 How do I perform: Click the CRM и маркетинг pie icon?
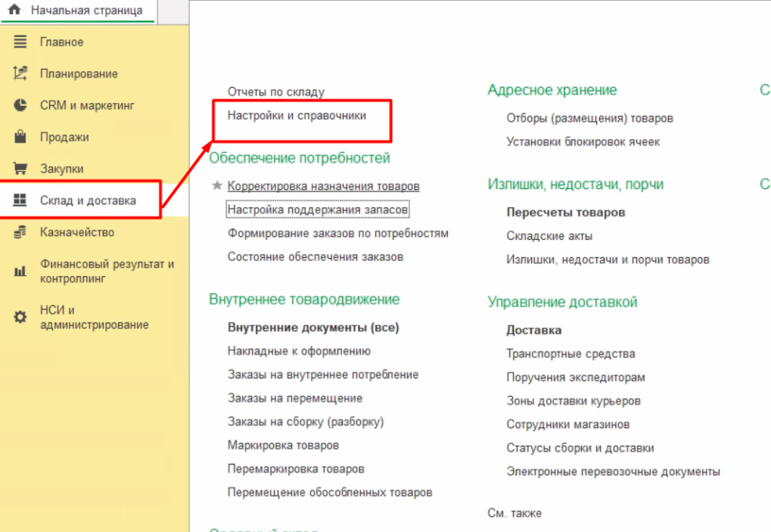point(20,105)
